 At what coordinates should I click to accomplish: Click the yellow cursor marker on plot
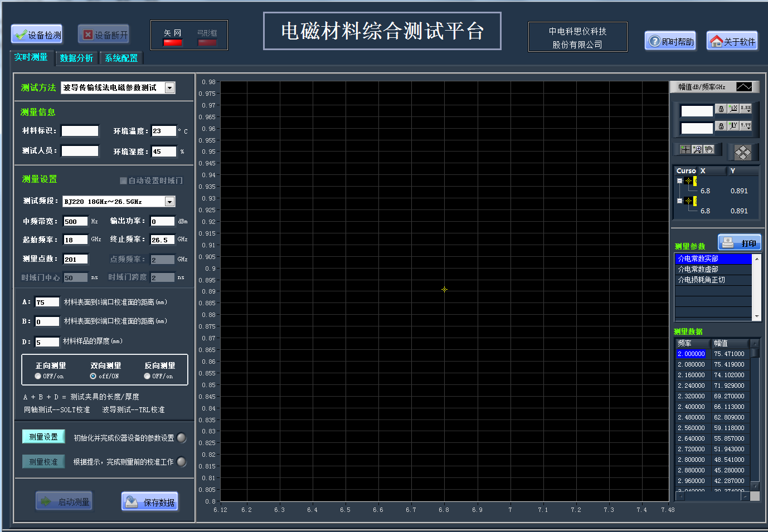click(444, 289)
